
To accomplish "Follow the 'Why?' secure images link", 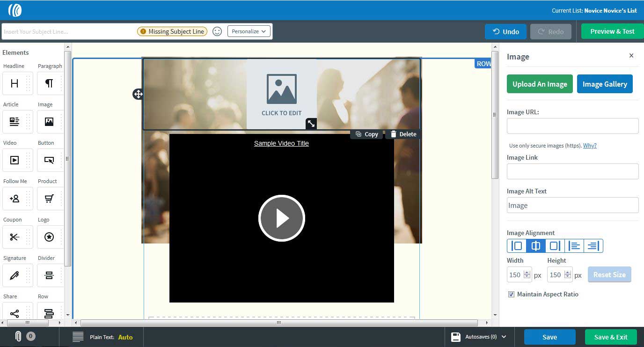I will [590, 146].
